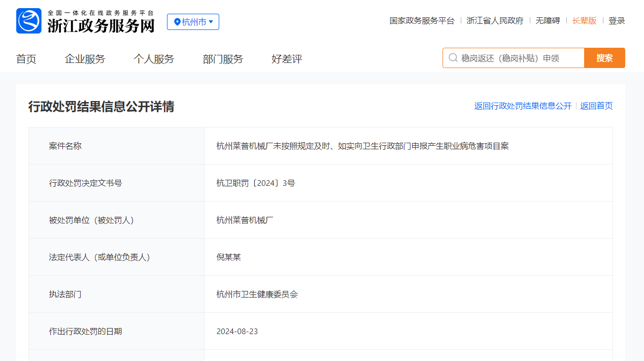Click the location pin icon beside 杭州市
This screenshot has height=361, width=644.
click(x=177, y=22)
